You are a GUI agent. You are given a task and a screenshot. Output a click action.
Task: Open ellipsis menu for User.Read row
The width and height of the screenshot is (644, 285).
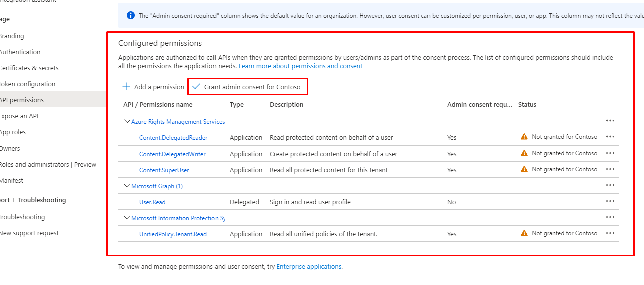pos(610,201)
